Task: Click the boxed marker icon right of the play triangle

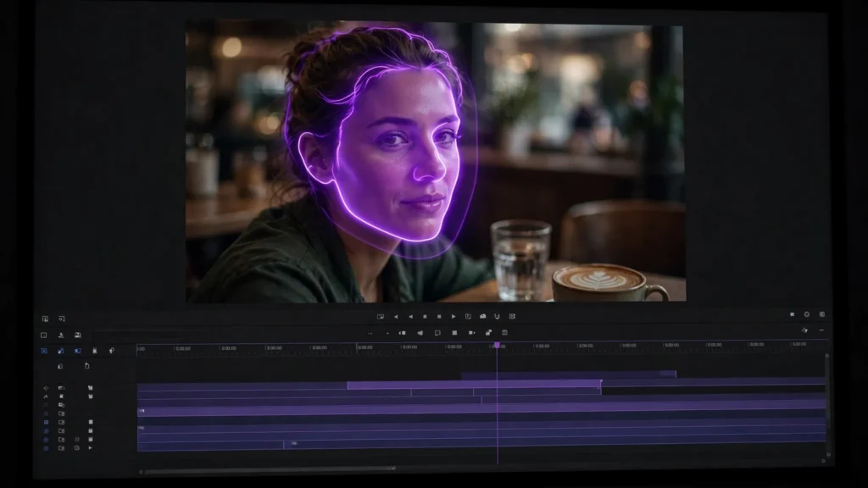Action: coord(468,317)
